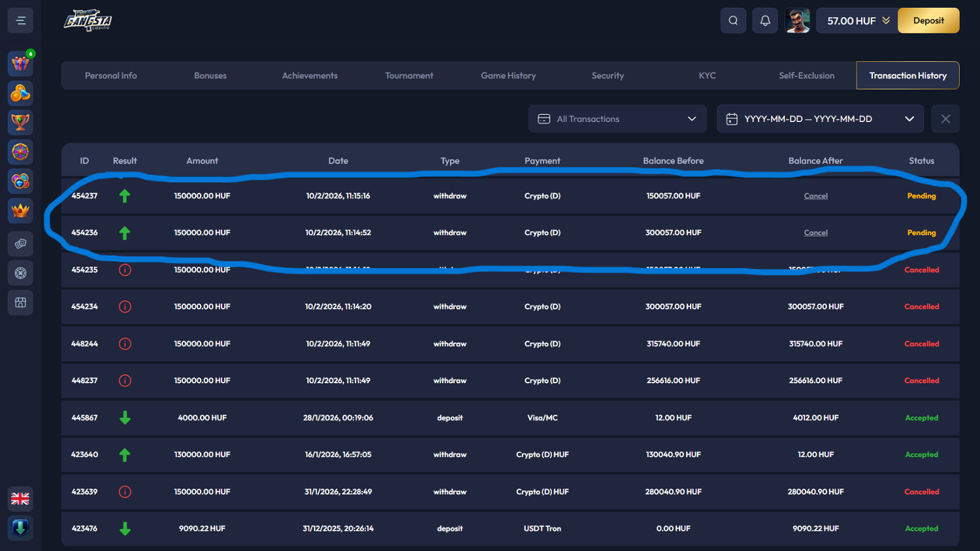Open notifications bell

[x=765, y=21]
